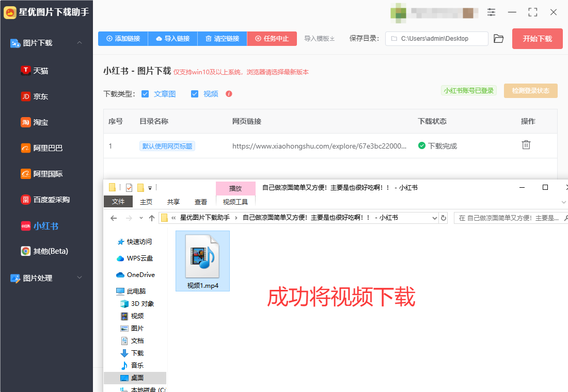Open the 其他(Beta) sidebar item
The width and height of the screenshot is (568, 392).
point(44,251)
